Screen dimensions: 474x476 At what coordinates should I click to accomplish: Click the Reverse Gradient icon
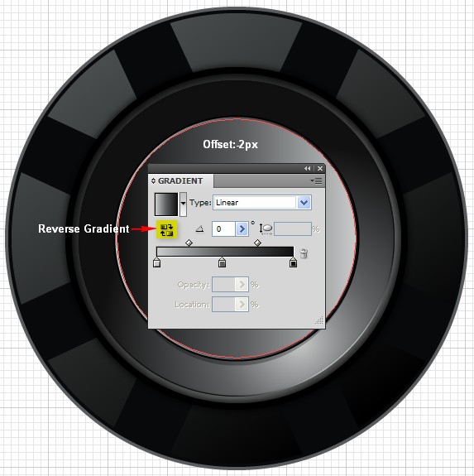pyautogui.click(x=166, y=230)
